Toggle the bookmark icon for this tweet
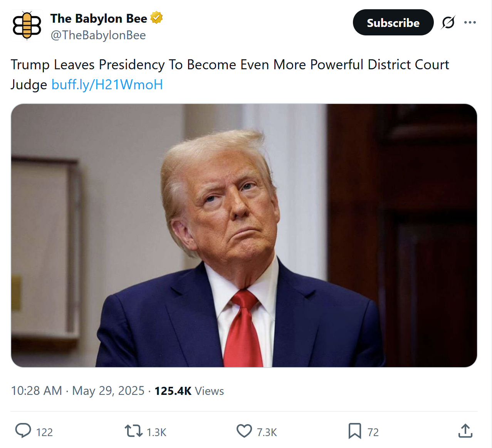The height and width of the screenshot is (448, 492). (354, 431)
